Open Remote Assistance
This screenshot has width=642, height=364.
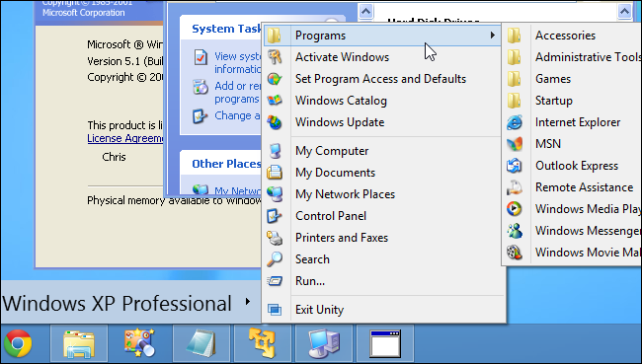pos(584,187)
